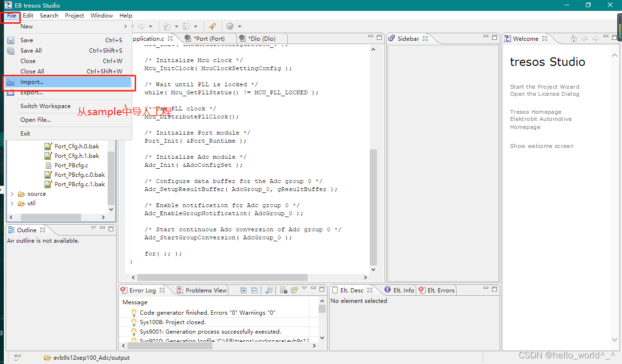Click the wand-shaped icon in main toolbar
The width and height of the screenshot is (622, 364).
click(x=212, y=27)
